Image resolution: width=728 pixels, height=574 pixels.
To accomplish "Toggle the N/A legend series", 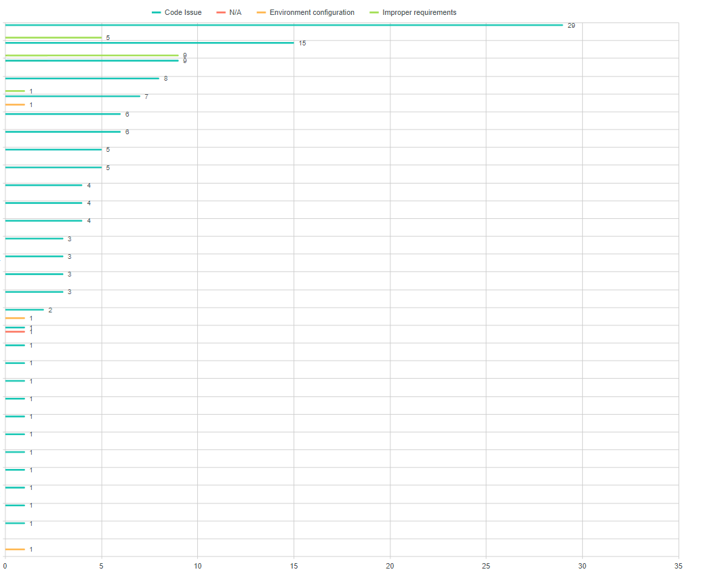I will tap(229, 12).
